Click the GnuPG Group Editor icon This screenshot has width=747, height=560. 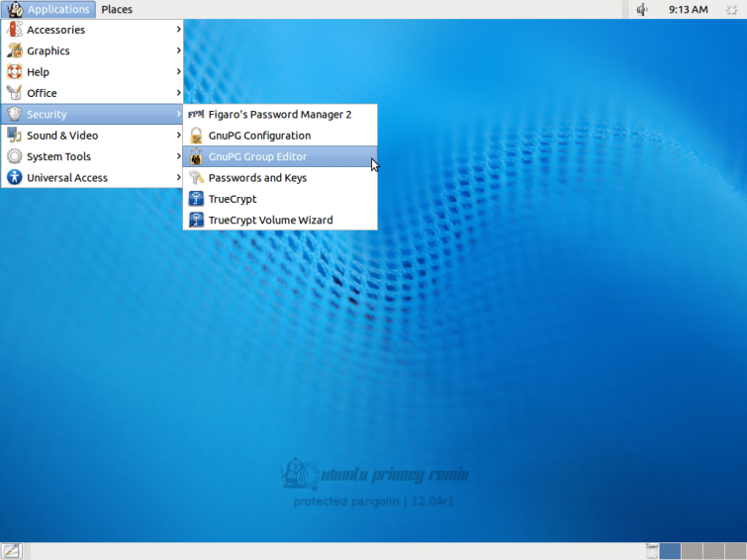click(x=196, y=156)
